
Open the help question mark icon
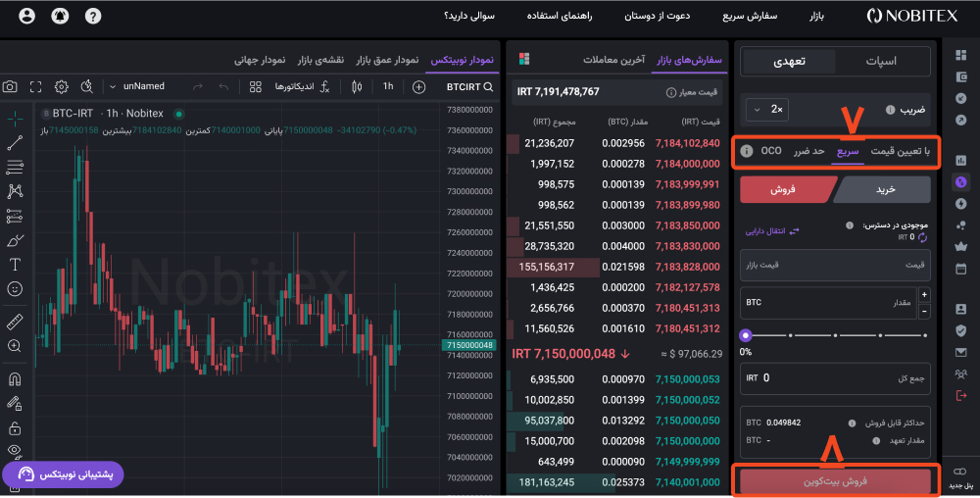point(93,17)
